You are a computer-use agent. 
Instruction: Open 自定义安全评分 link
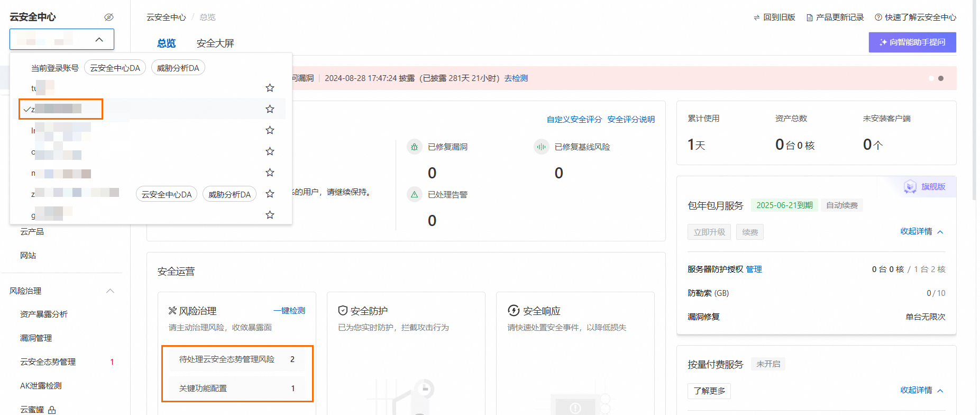click(574, 120)
